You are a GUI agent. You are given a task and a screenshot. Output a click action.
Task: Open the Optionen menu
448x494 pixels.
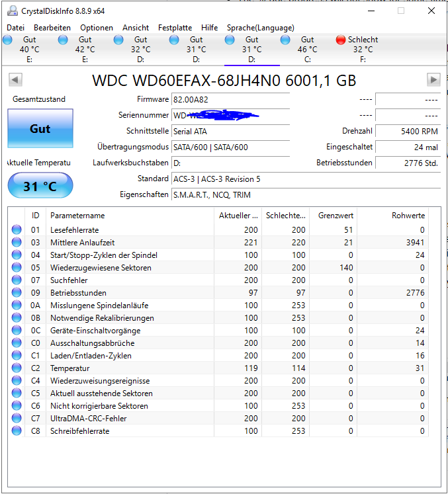click(97, 28)
